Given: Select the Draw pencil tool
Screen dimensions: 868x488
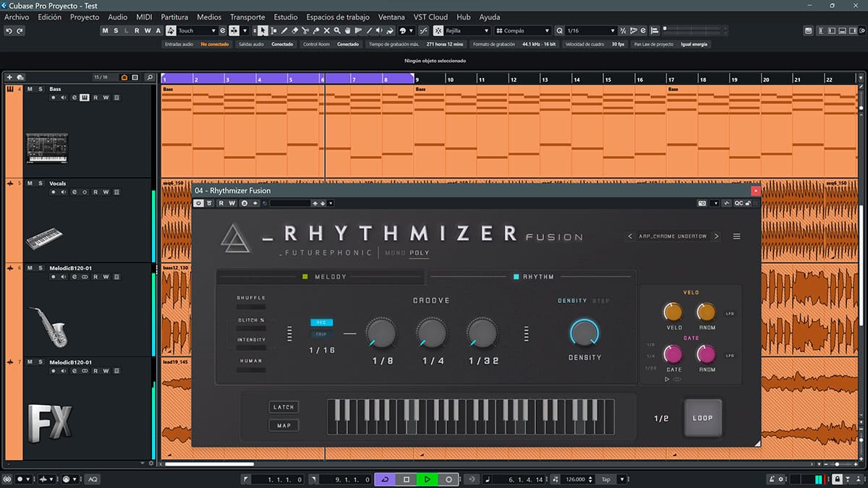Looking at the screenshot, I should click(x=284, y=30).
